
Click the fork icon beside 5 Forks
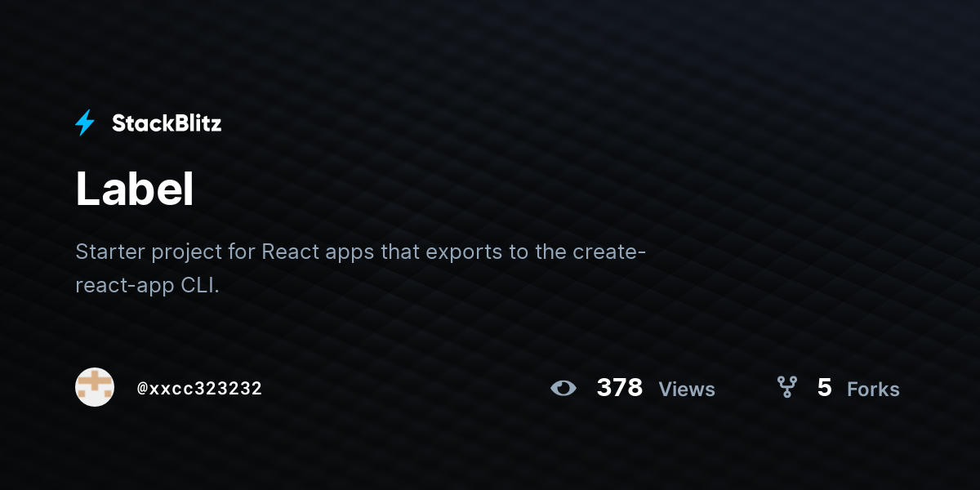coord(786,387)
